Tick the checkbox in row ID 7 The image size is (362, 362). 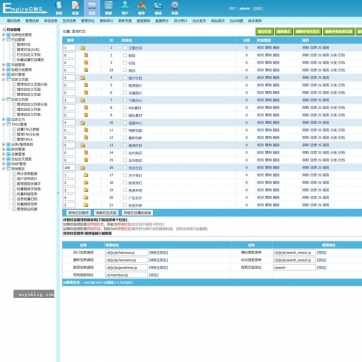click(125, 100)
